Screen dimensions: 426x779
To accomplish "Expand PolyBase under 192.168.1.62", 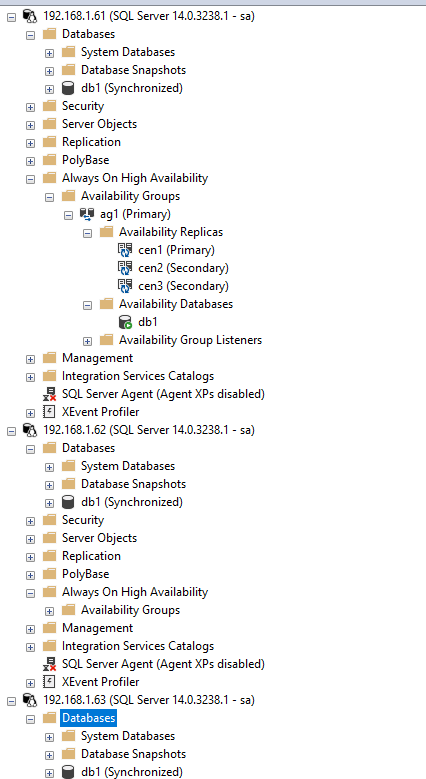I will point(31,575).
